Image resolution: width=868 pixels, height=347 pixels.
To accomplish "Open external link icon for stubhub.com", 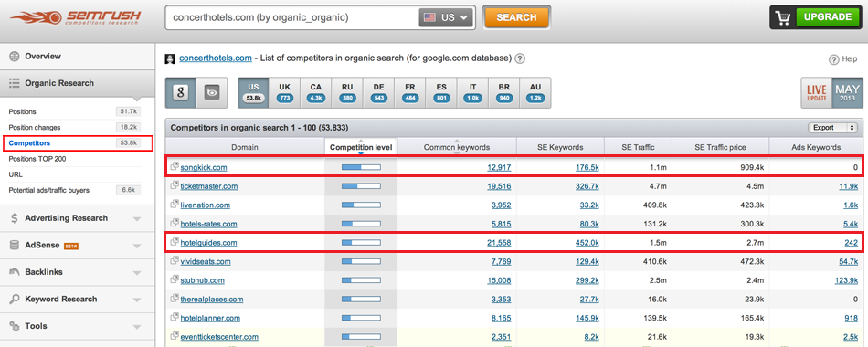I will point(175,279).
